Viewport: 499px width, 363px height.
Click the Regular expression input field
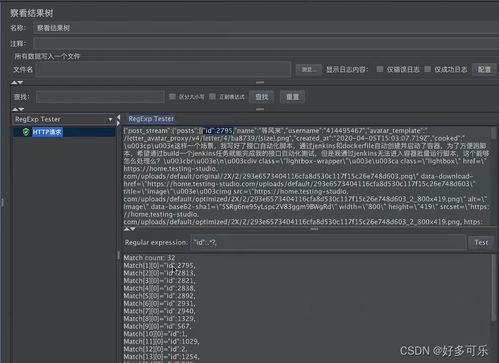328,242
